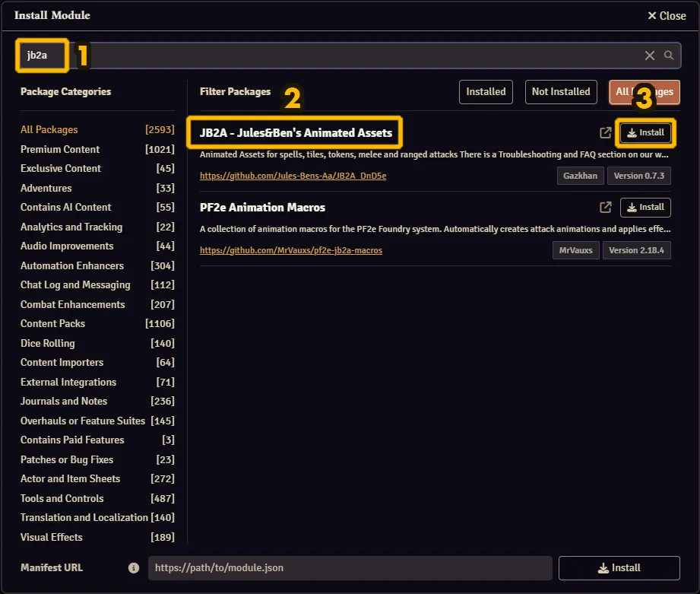
Task: Click the Manifest URL info icon
Action: 134,568
